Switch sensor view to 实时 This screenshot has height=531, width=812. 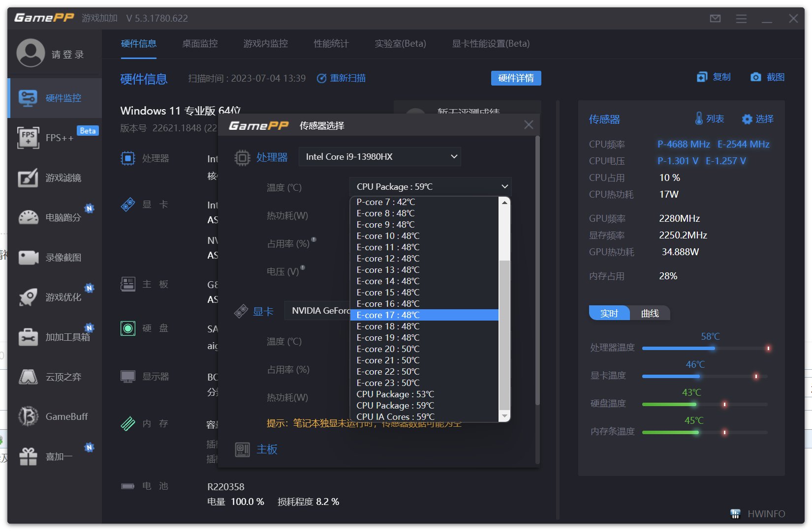[609, 313]
